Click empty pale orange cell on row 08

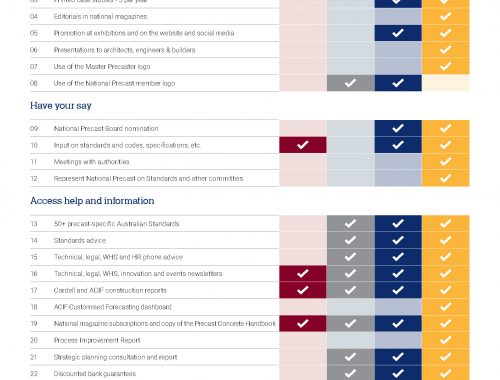[x=446, y=83]
